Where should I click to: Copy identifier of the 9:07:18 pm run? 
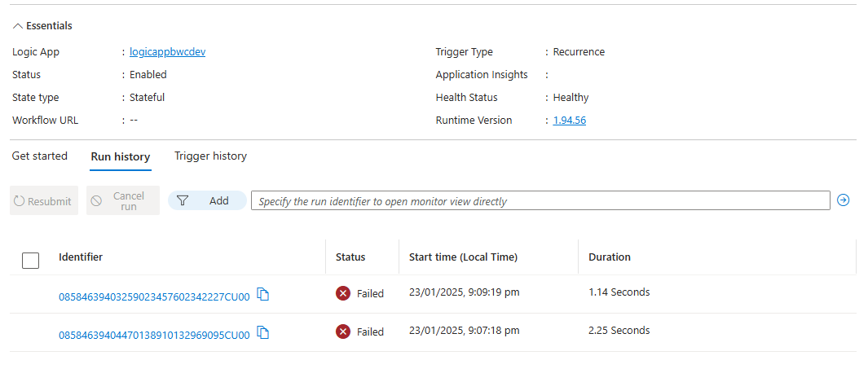point(264,333)
